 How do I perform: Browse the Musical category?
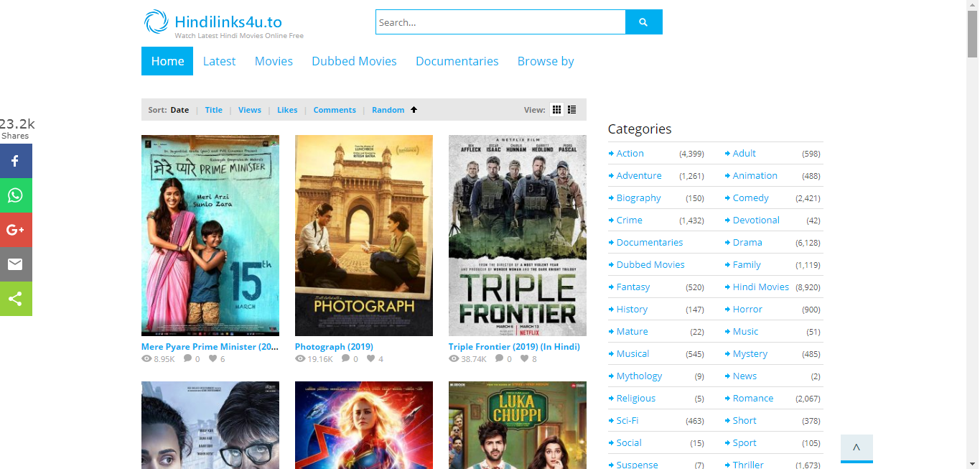pyautogui.click(x=633, y=353)
